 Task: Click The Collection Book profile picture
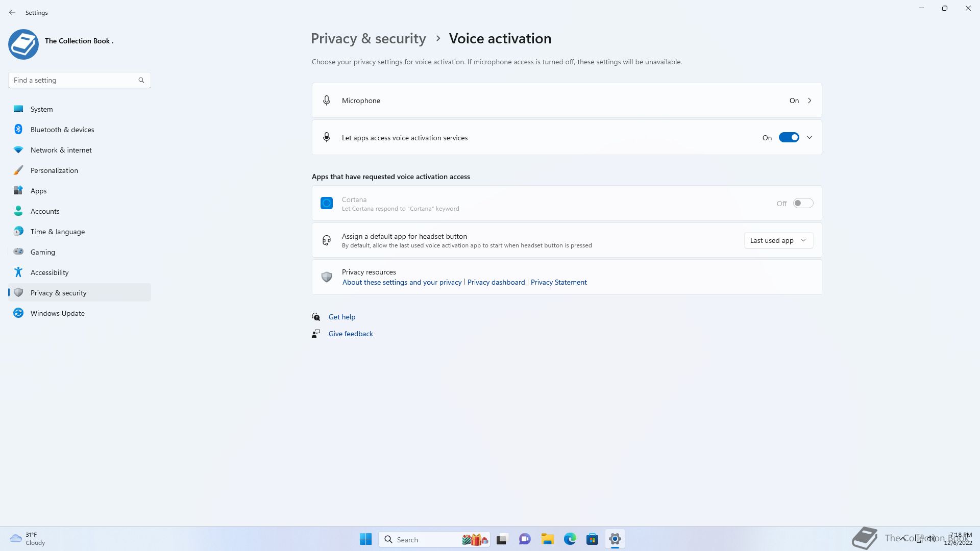[23, 44]
